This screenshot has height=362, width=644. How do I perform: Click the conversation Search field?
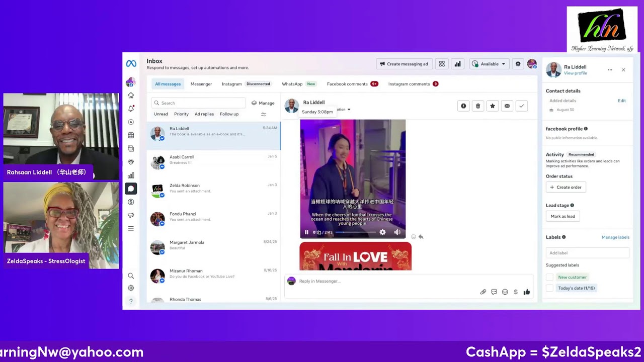(198, 103)
